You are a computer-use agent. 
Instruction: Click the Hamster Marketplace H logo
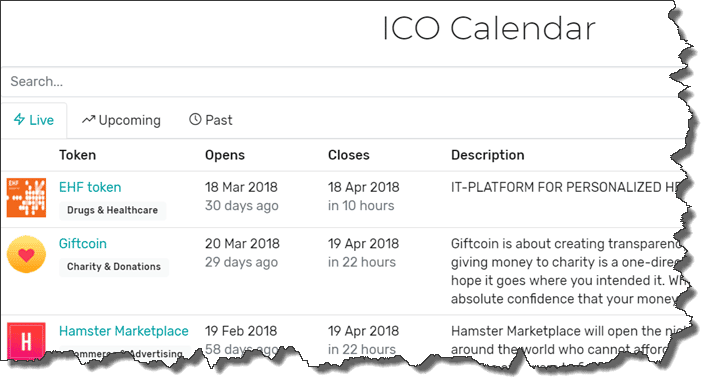[26, 341]
